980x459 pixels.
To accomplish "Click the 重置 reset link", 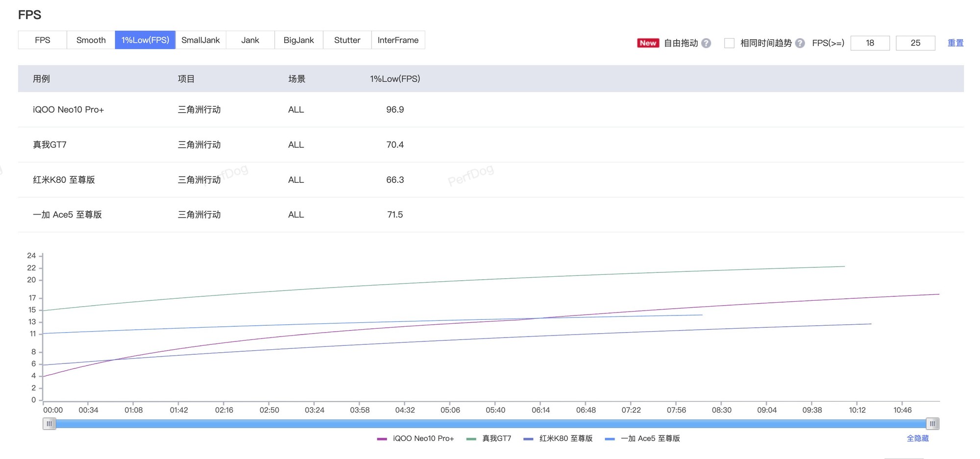I will click(955, 43).
